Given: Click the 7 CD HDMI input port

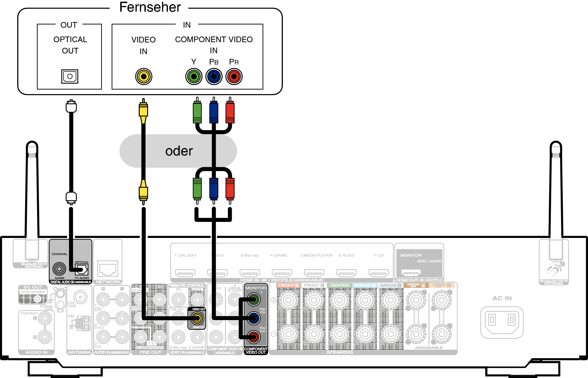Looking at the screenshot, I should tap(379, 273).
